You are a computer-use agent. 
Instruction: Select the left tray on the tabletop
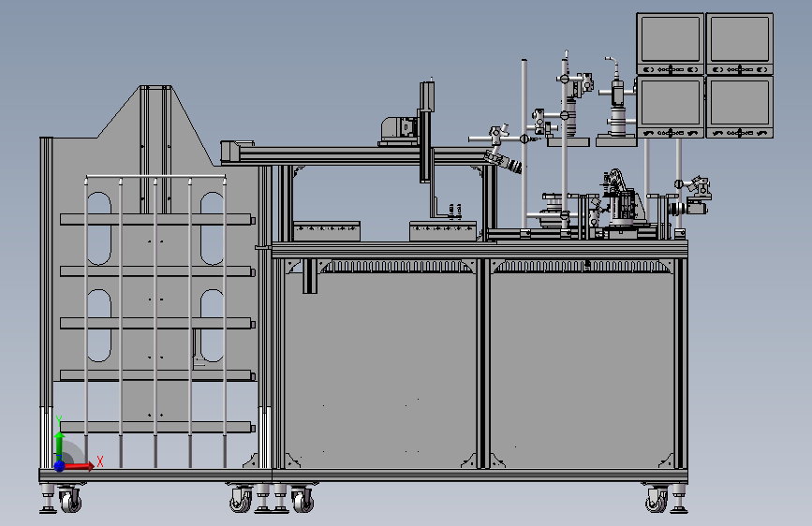pyautogui.click(x=326, y=231)
